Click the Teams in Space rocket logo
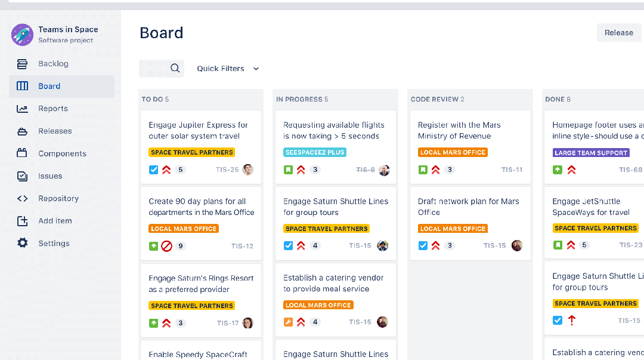 point(22,35)
